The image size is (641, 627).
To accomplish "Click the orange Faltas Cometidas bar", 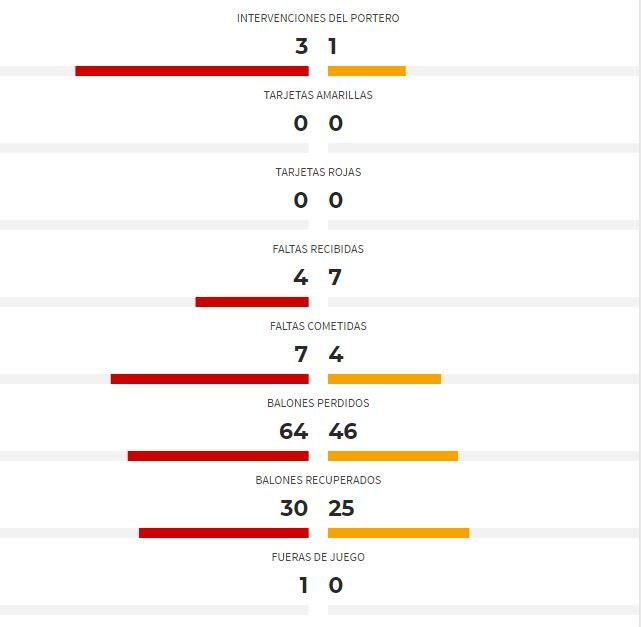I will click(x=384, y=379).
